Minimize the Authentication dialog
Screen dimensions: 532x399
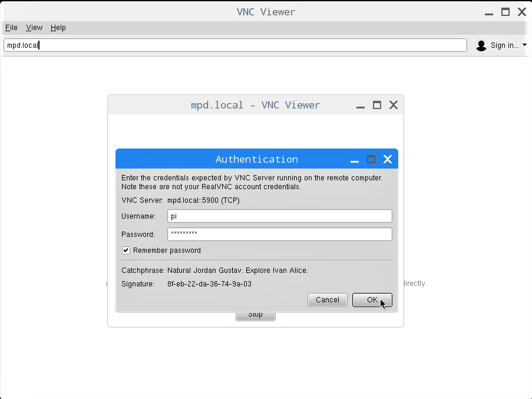point(355,161)
